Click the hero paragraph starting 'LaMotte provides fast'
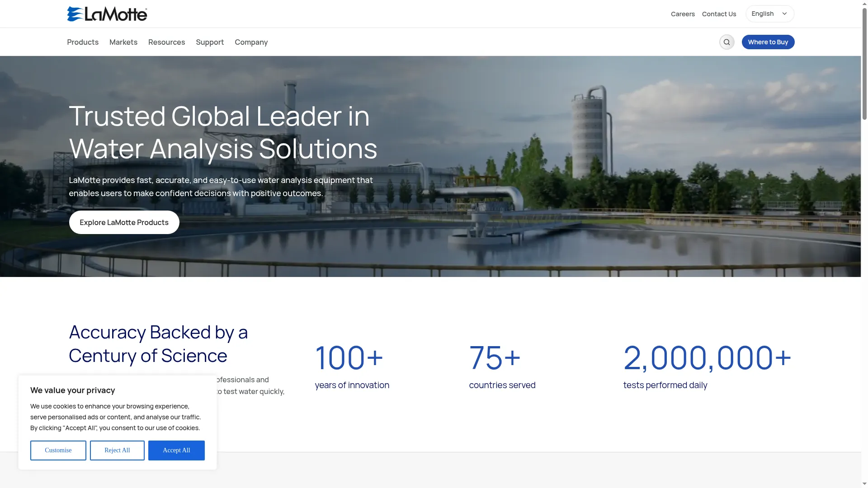 click(x=221, y=187)
